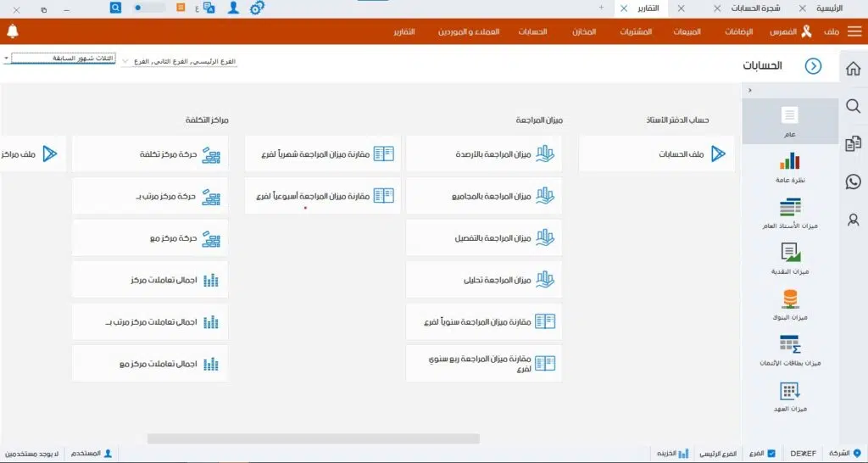
Task: Open the hamburger menu icon
Action: pyautogui.click(x=854, y=31)
